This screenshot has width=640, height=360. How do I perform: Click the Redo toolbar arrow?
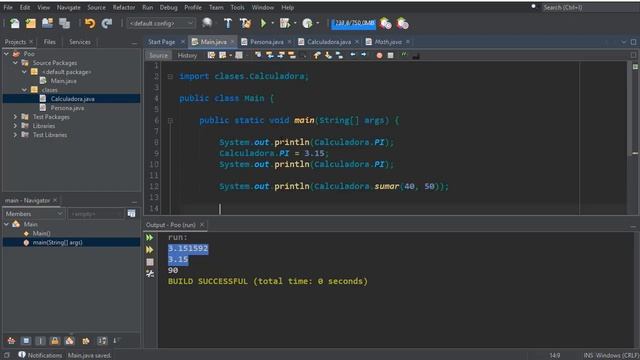coord(107,23)
